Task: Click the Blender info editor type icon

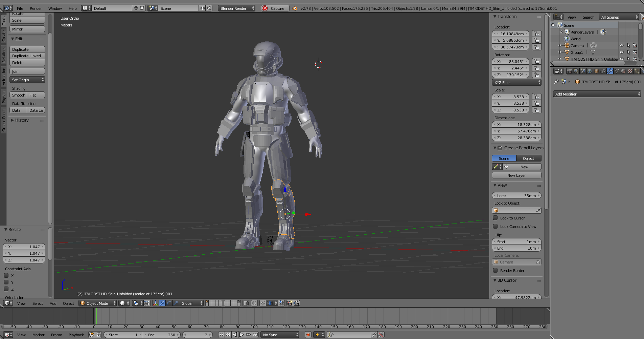Action: (7, 8)
